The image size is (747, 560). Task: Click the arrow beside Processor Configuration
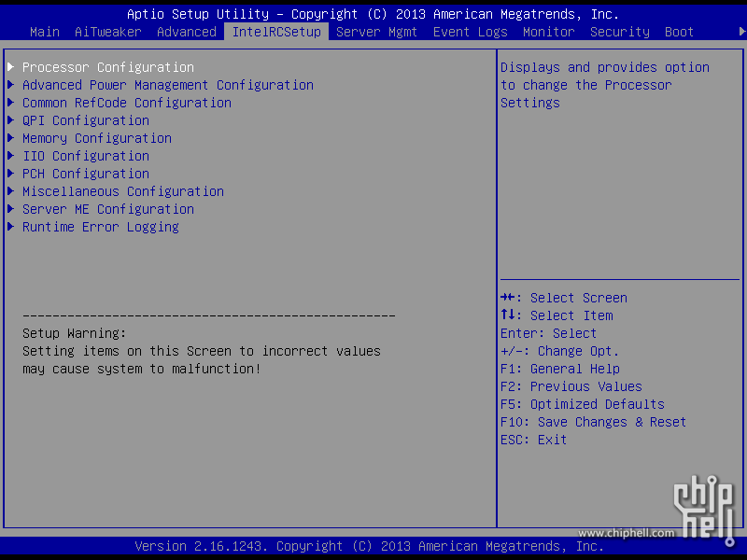tap(11, 66)
